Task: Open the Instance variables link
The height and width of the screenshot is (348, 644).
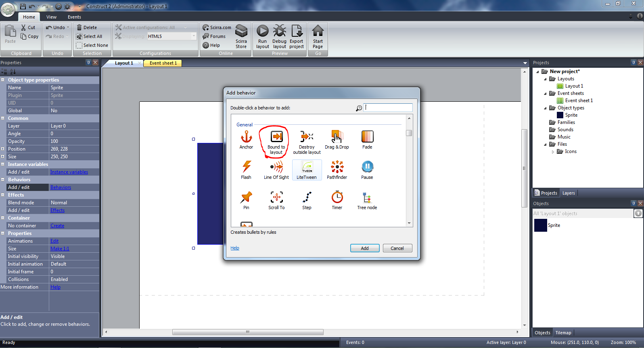Action: pos(69,172)
